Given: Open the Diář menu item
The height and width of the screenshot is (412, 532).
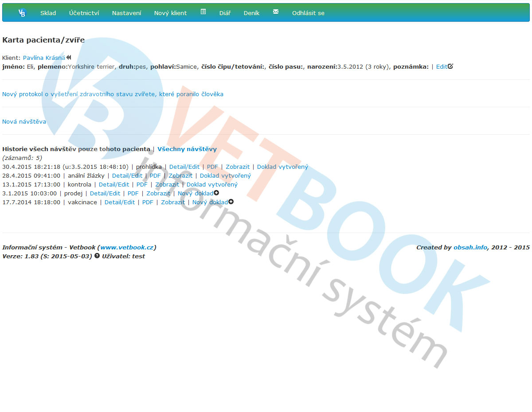Looking at the screenshot, I should click(x=225, y=13).
